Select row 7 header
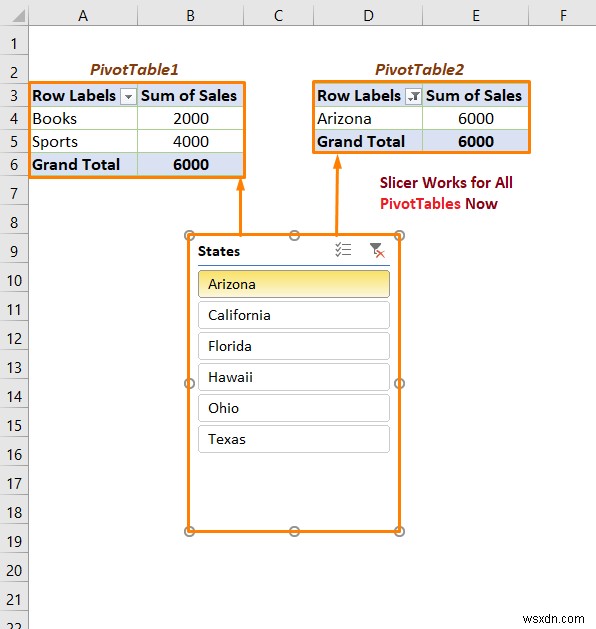Image resolution: width=596 pixels, height=629 pixels. [14, 193]
